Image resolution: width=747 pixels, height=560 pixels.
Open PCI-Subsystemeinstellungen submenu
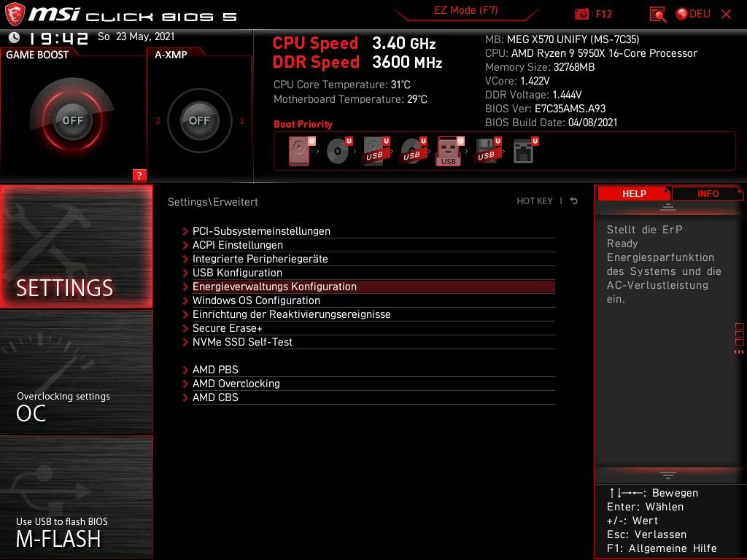coord(368,231)
